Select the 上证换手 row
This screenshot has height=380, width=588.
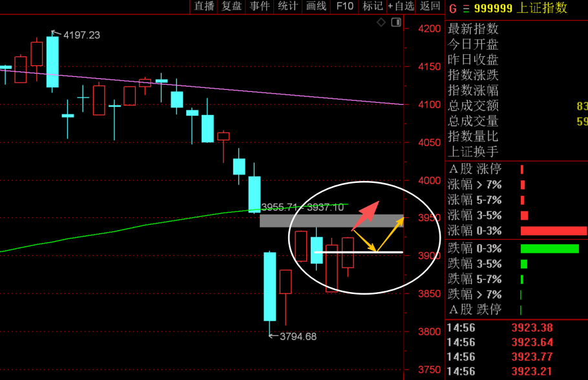(x=517, y=152)
